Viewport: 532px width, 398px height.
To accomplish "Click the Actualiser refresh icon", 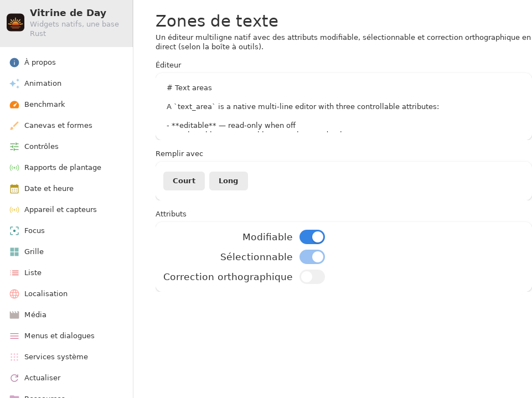I will click(14, 378).
